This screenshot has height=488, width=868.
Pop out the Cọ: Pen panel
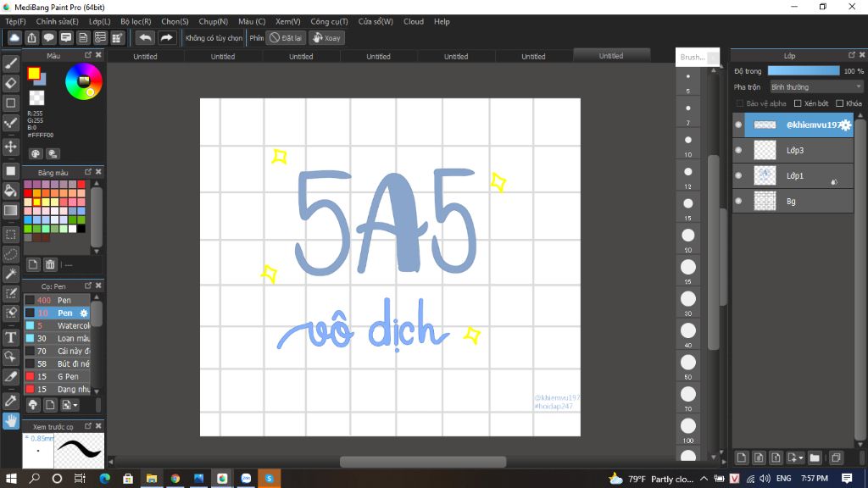click(x=88, y=286)
